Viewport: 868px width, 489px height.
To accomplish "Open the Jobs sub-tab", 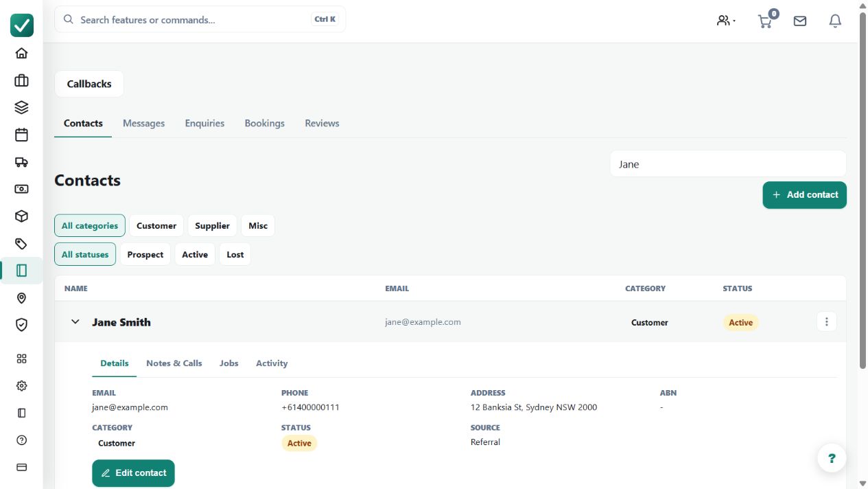I will tap(229, 363).
